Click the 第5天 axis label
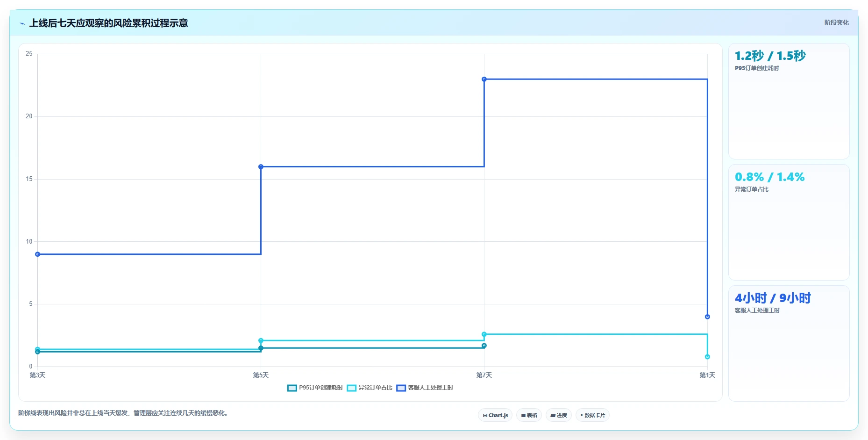The width and height of the screenshot is (868, 440). tap(261, 375)
